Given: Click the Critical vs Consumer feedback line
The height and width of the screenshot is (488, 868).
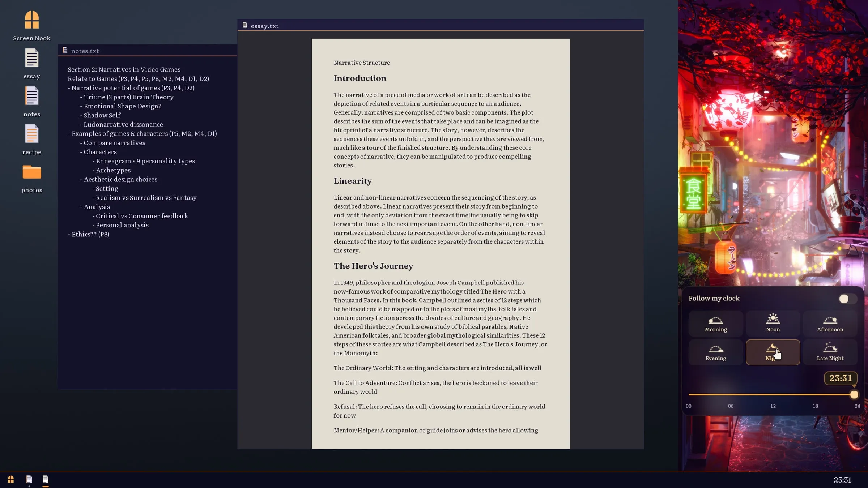Looking at the screenshot, I should point(140,216).
